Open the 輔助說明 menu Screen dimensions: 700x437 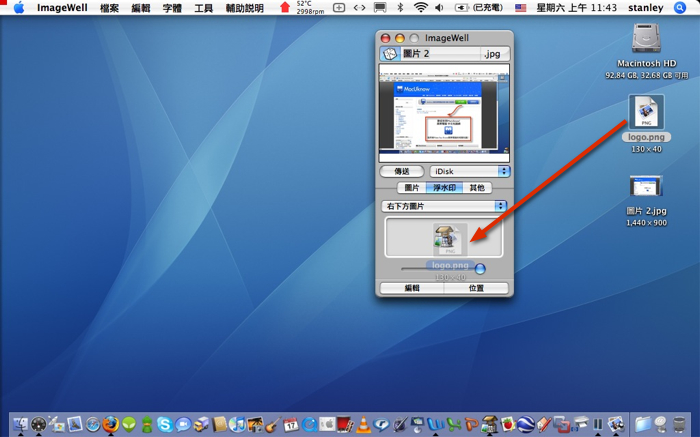point(244,8)
